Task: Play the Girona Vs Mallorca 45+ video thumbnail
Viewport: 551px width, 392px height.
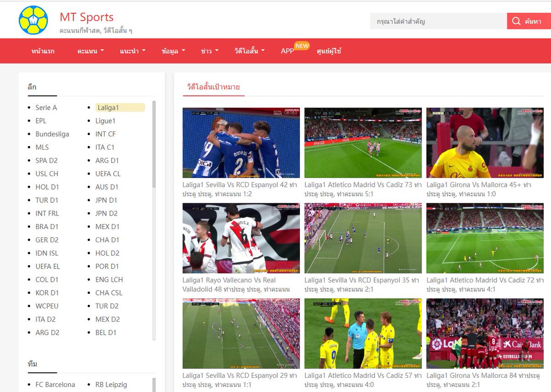Action: click(x=484, y=143)
